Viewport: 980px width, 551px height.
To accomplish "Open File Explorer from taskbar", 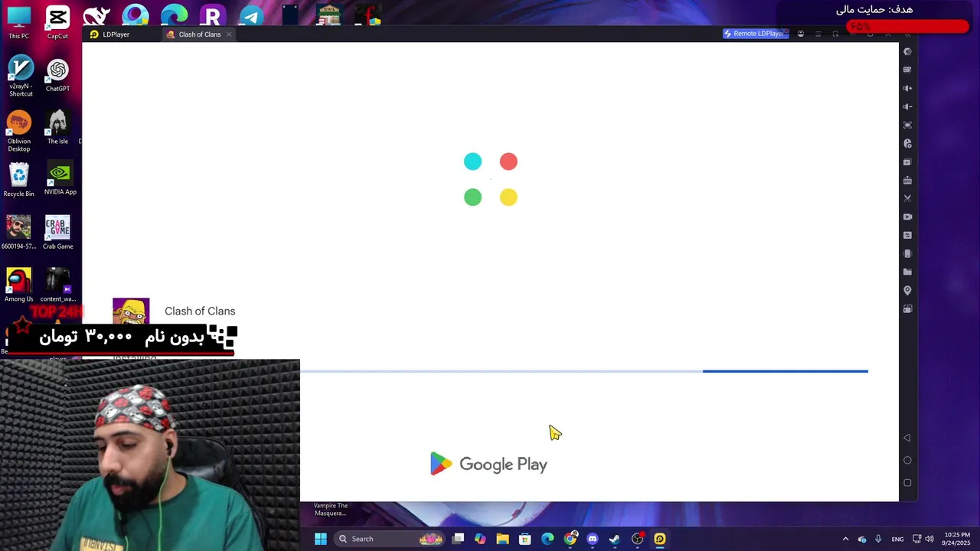I will coord(502,539).
